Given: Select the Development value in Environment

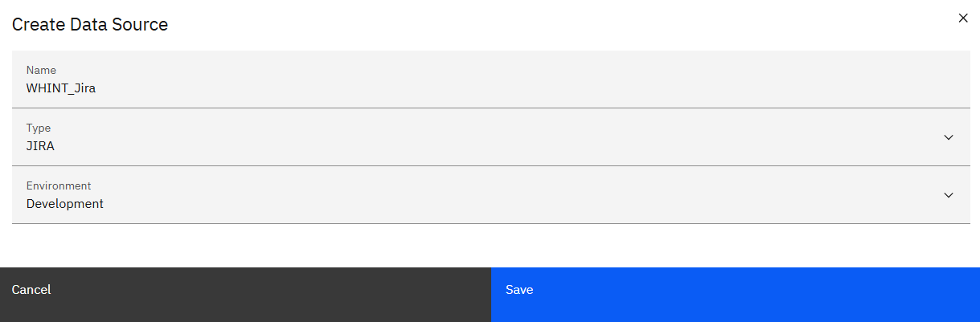Looking at the screenshot, I should [65, 204].
